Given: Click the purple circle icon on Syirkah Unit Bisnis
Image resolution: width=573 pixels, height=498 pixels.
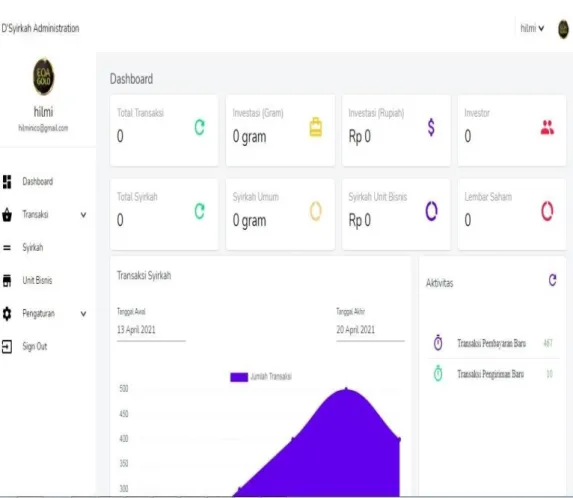Looking at the screenshot, I should [x=432, y=211].
